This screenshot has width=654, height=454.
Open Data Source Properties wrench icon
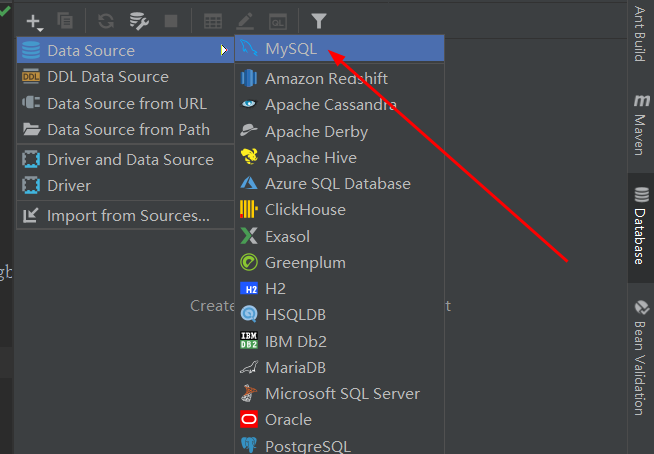pos(139,20)
